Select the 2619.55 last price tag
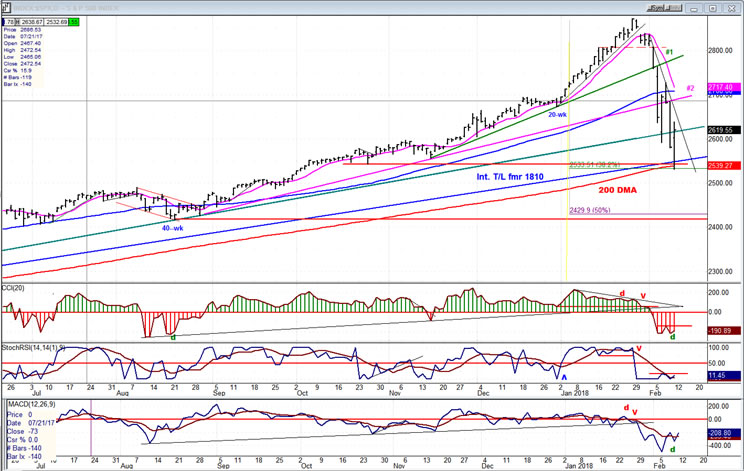The image size is (744, 471). tap(723, 130)
